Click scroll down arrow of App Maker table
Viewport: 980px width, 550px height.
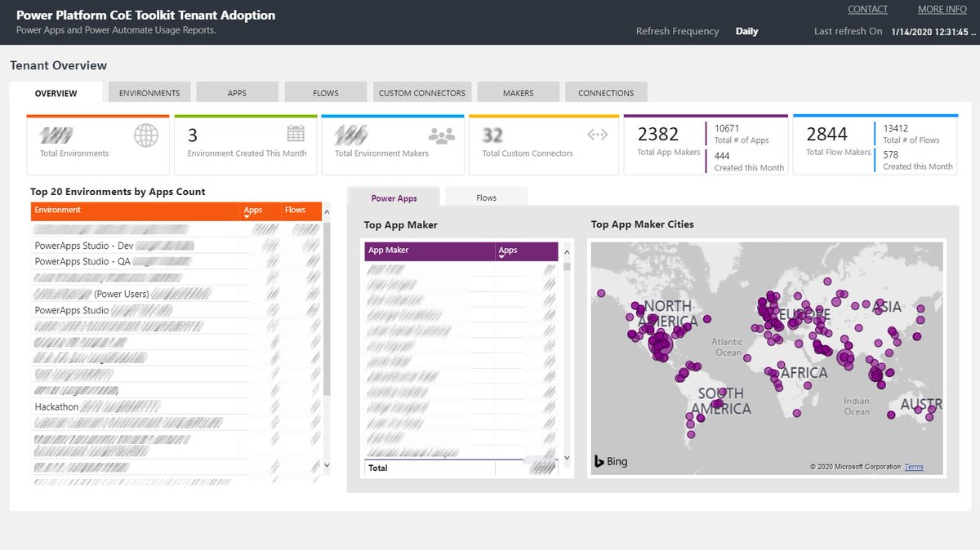567,459
